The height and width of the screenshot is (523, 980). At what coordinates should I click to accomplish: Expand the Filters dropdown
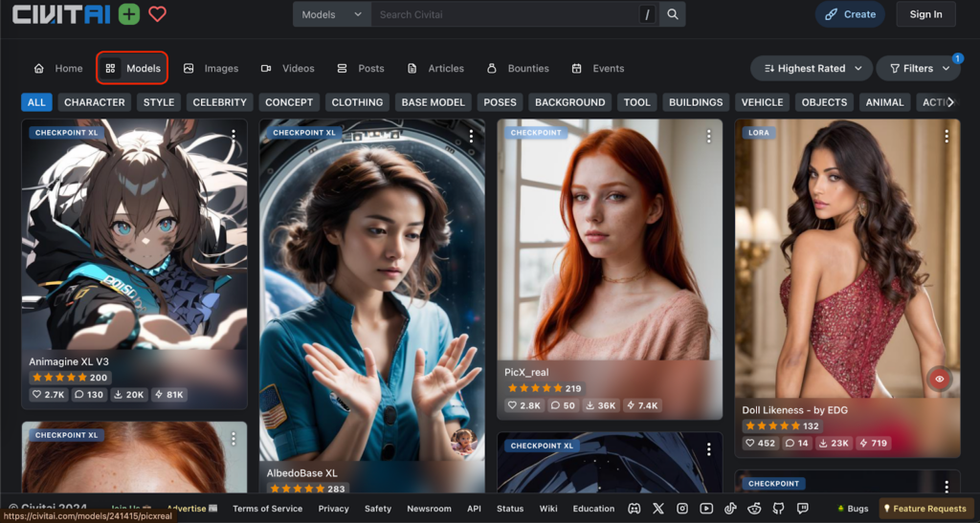click(918, 68)
